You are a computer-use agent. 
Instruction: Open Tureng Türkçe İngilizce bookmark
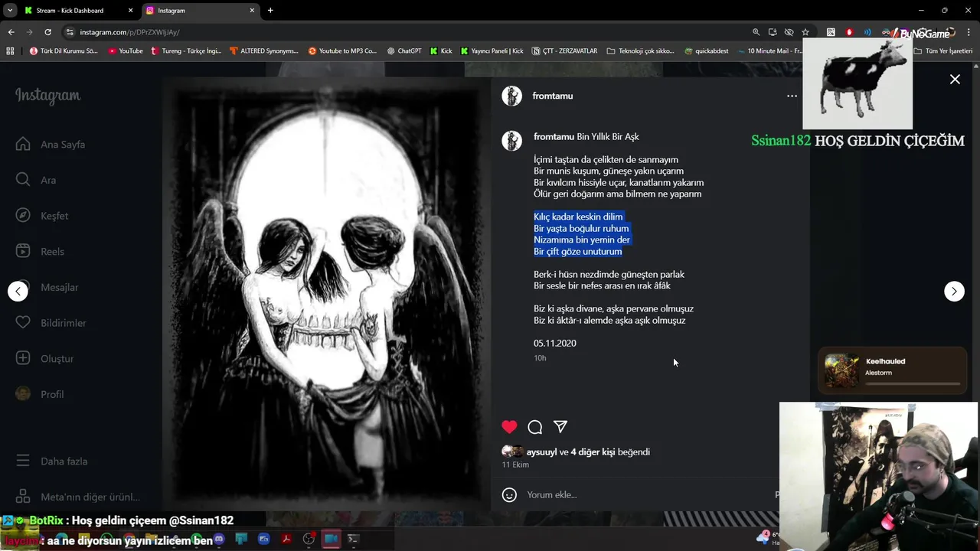(186, 51)
